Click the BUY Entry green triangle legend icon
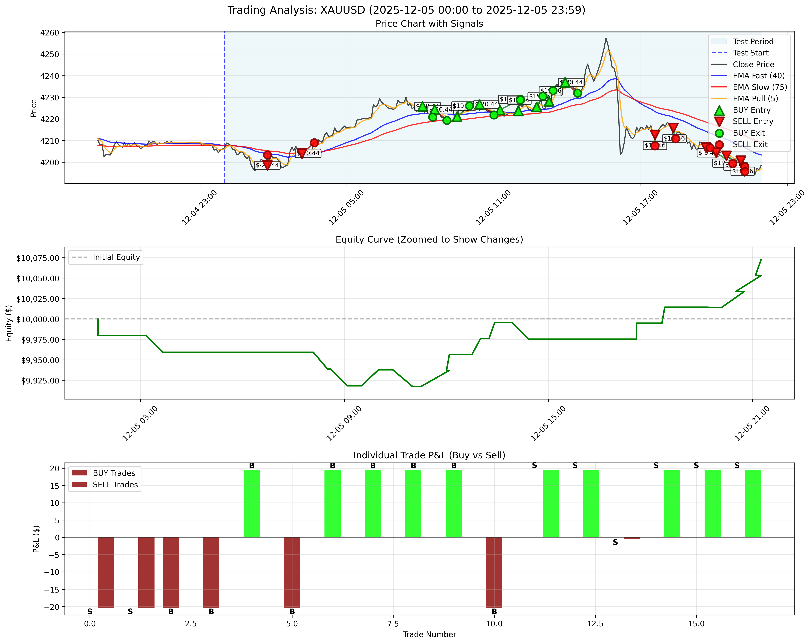Viewport: 812px width, 644px height. pos(719,111)
